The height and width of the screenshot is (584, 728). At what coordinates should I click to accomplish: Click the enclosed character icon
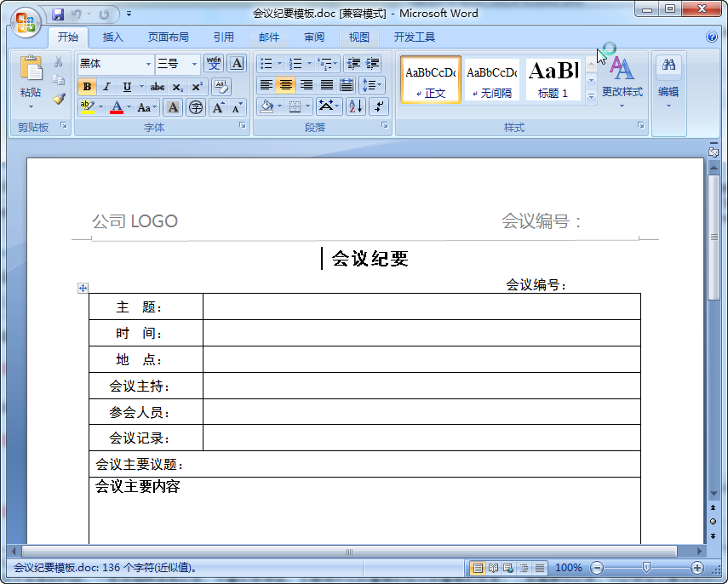point(197,108)
